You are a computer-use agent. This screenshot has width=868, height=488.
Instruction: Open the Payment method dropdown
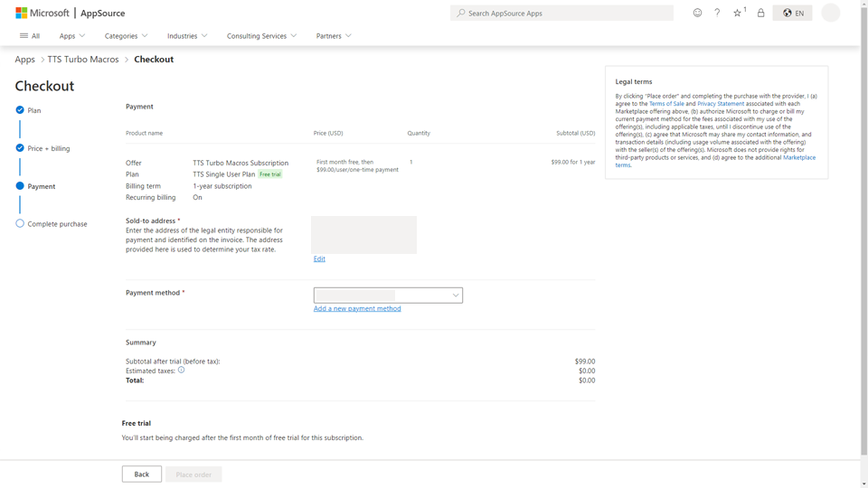(388, 296)
